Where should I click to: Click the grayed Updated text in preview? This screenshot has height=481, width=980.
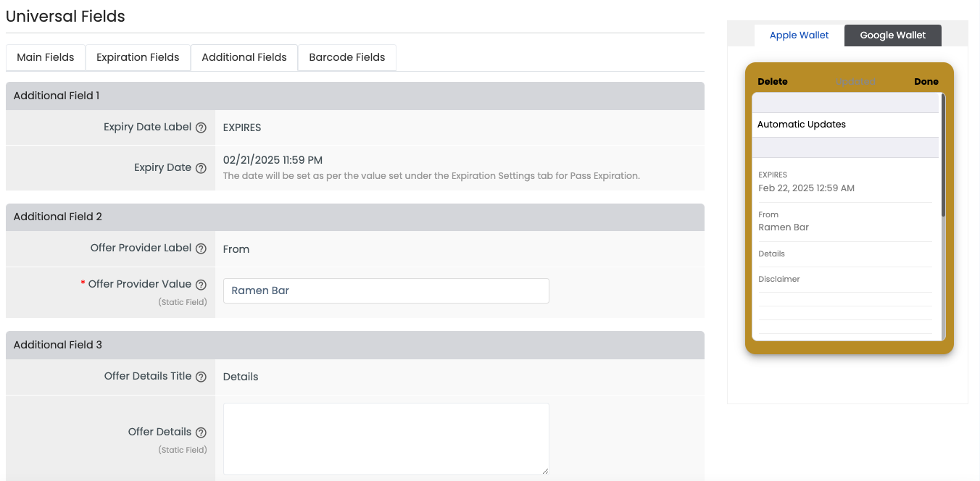pos(856,82)
